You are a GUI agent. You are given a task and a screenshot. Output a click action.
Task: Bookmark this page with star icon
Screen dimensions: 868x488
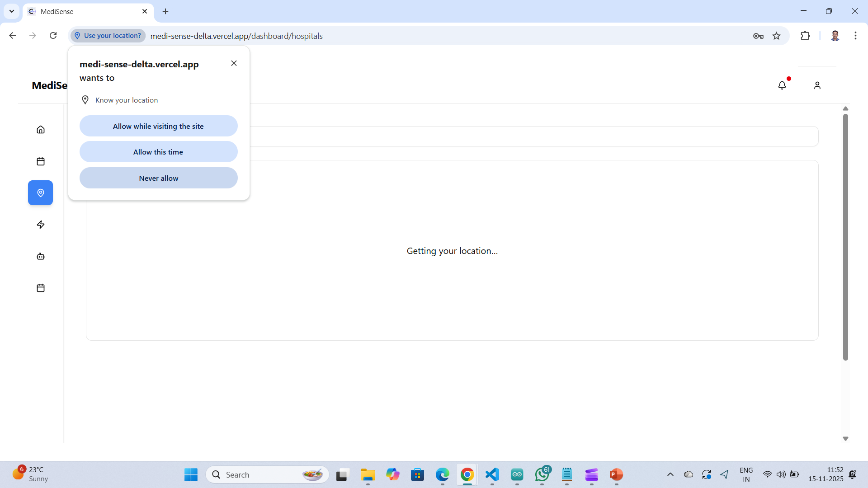pyautogui.click(x=777, y=36)
